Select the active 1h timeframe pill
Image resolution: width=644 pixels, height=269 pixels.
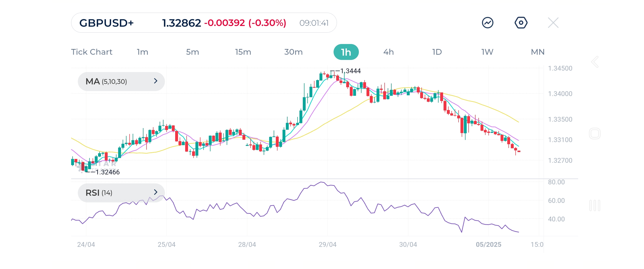(x=346, y=52)
